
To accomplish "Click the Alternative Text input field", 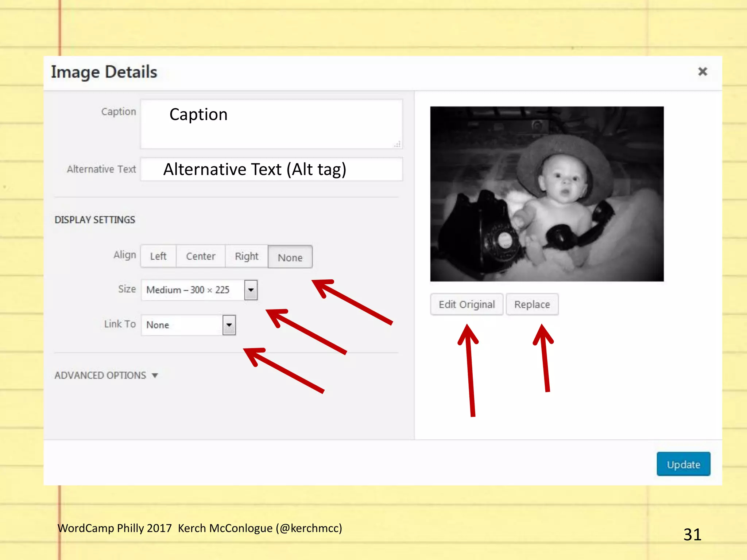I will (x=271, y=169).
